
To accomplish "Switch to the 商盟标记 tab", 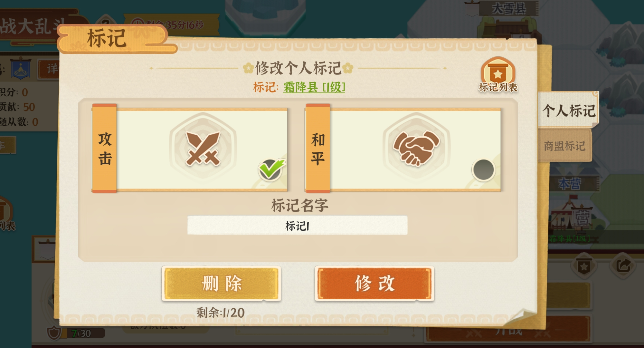I will click(x=564, y=146).
